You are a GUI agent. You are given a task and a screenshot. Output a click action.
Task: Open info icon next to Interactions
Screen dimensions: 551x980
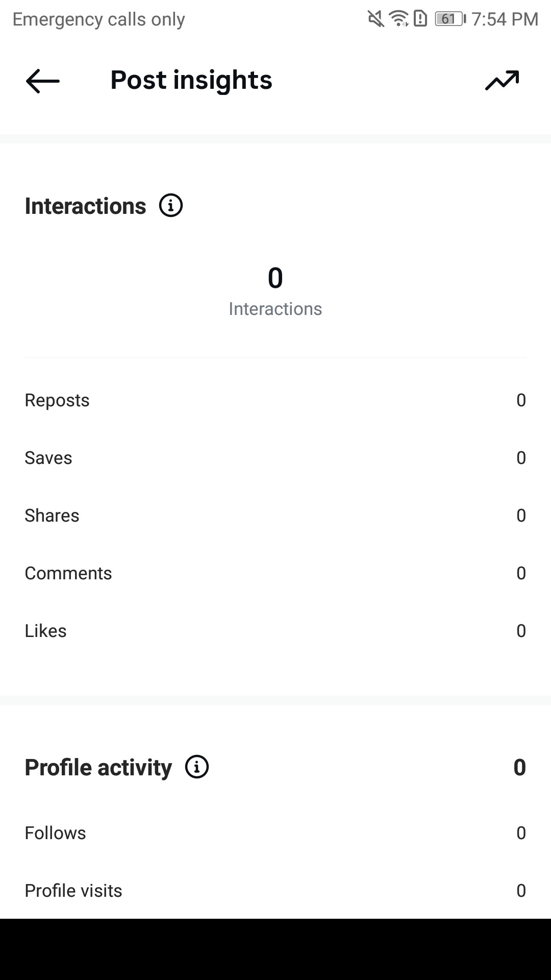[171, 206]
